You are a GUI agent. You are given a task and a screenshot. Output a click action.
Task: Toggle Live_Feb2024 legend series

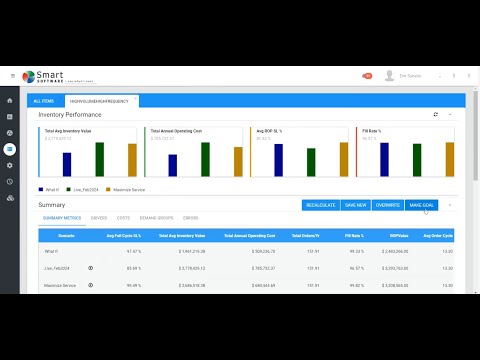pyautogui.click(x=82, y=190)
